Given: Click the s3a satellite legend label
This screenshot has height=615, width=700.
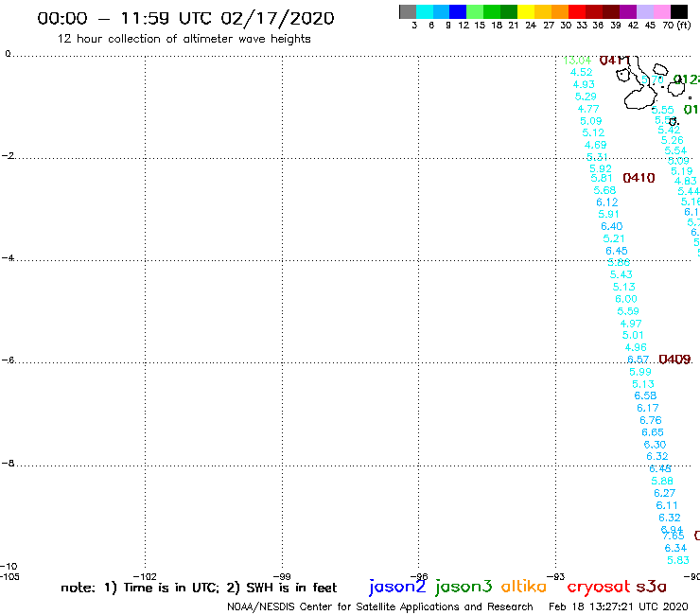Looking at the screenshot, I should coord(651,587).
